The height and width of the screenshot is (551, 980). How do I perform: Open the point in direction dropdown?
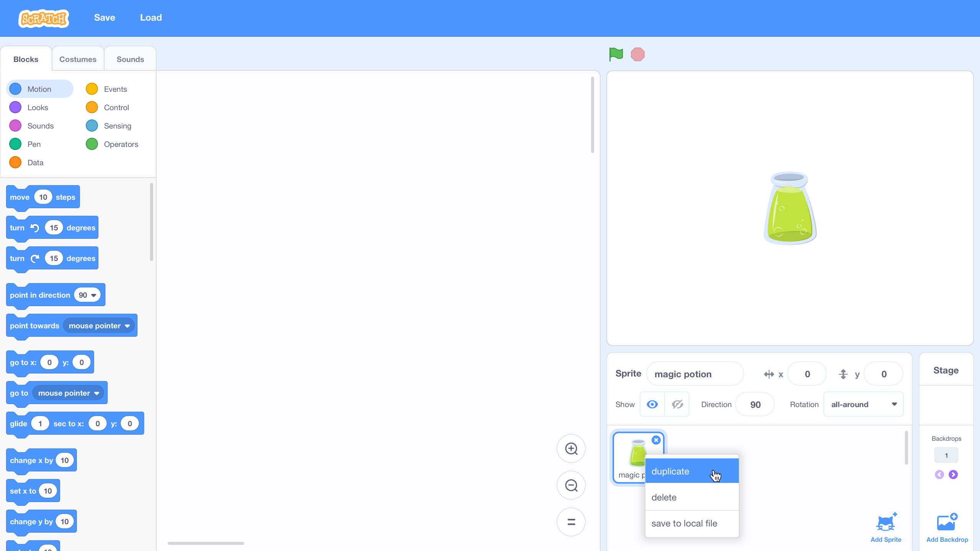93,295
